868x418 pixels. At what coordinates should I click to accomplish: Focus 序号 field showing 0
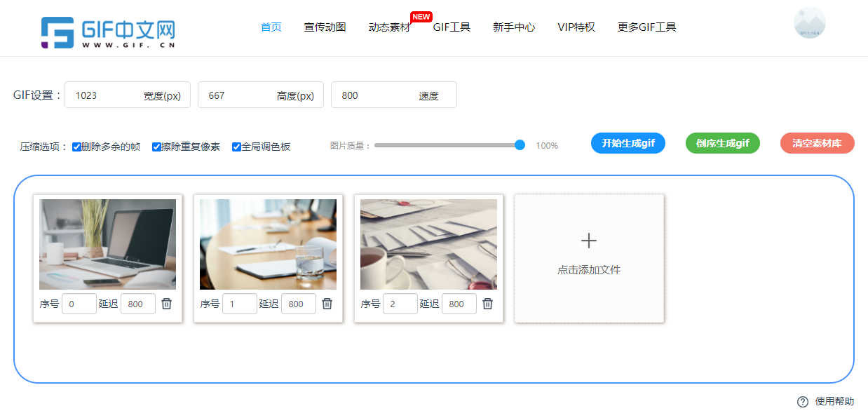pos(79,304)
